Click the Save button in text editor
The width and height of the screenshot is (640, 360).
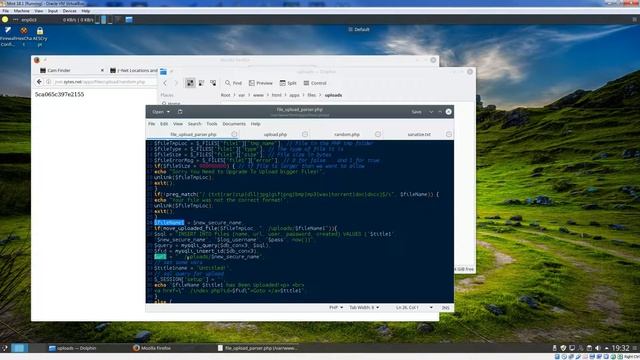(416, 111)
